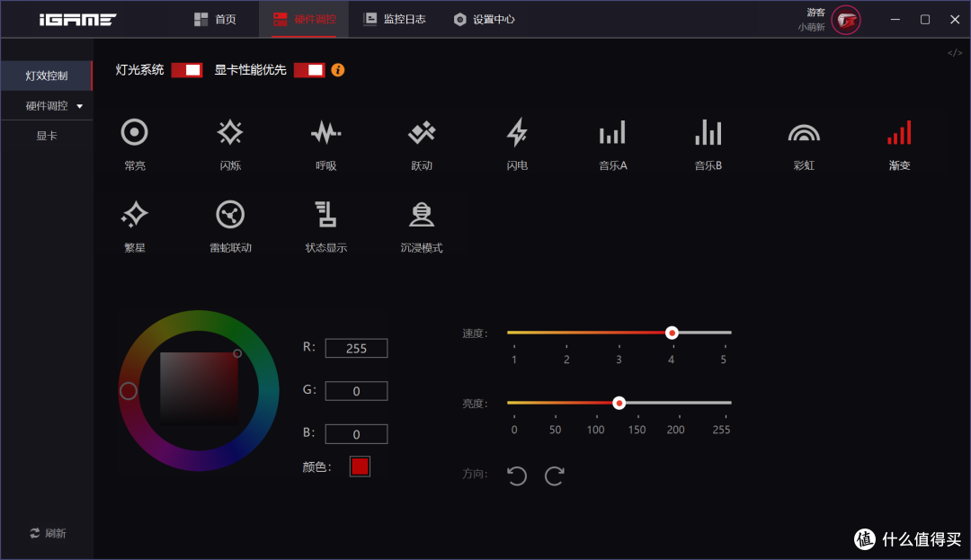Choose the 音乐B music effect

(708, 144)
